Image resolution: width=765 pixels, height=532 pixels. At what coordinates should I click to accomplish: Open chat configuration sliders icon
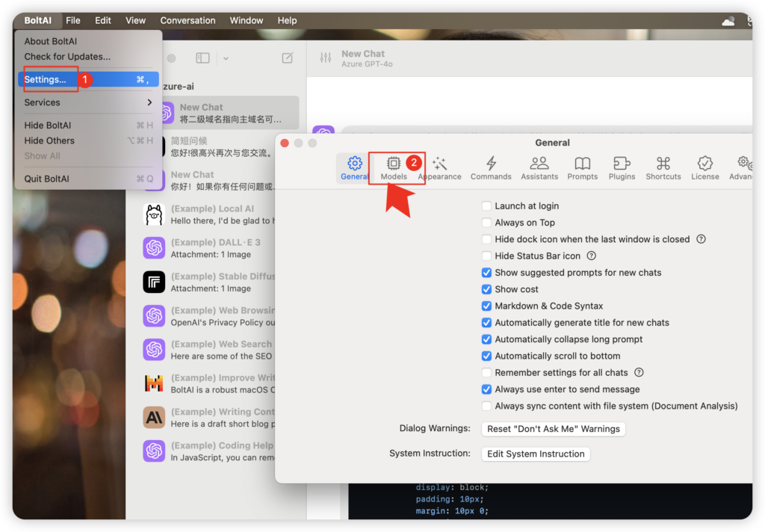point(326,58)
